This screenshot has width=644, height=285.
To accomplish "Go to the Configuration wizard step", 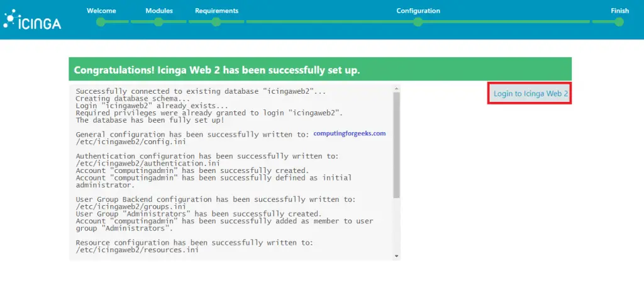I will click(418, 11).
